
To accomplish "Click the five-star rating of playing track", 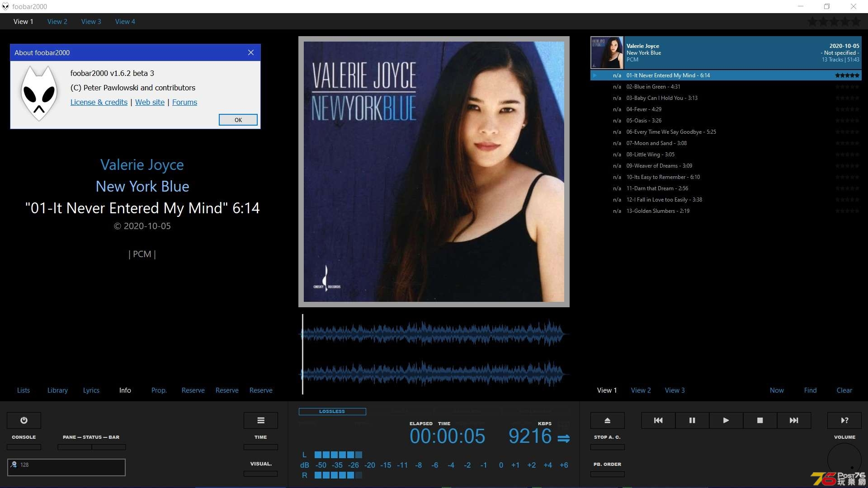I will [847, 75].
